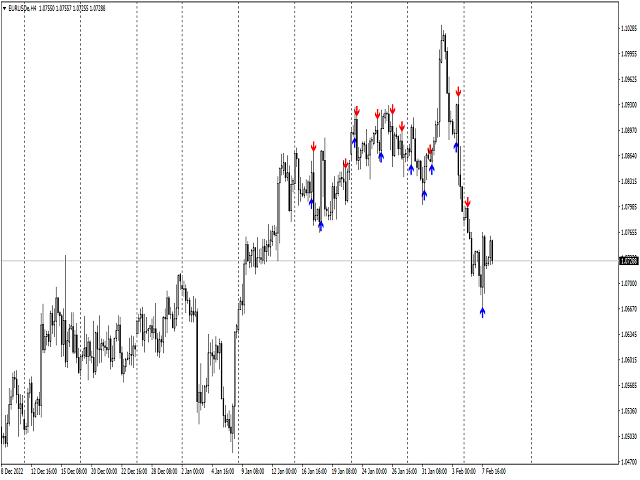Click the 1.06670 price axis label
This screenshot has width=640, height=480.
(629, 309)
